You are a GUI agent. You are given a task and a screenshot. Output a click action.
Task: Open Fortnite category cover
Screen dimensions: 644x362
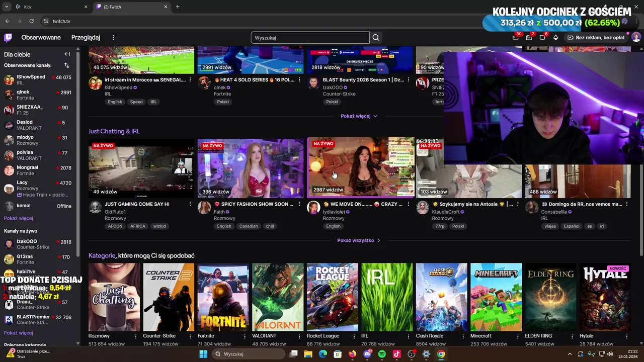[x=223, y=297]
